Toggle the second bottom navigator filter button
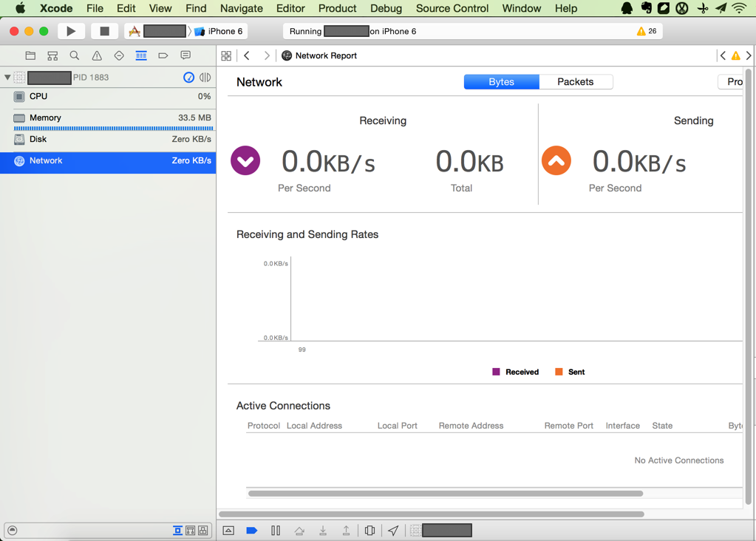The image size is (756, 541). (x=191, y=531)
